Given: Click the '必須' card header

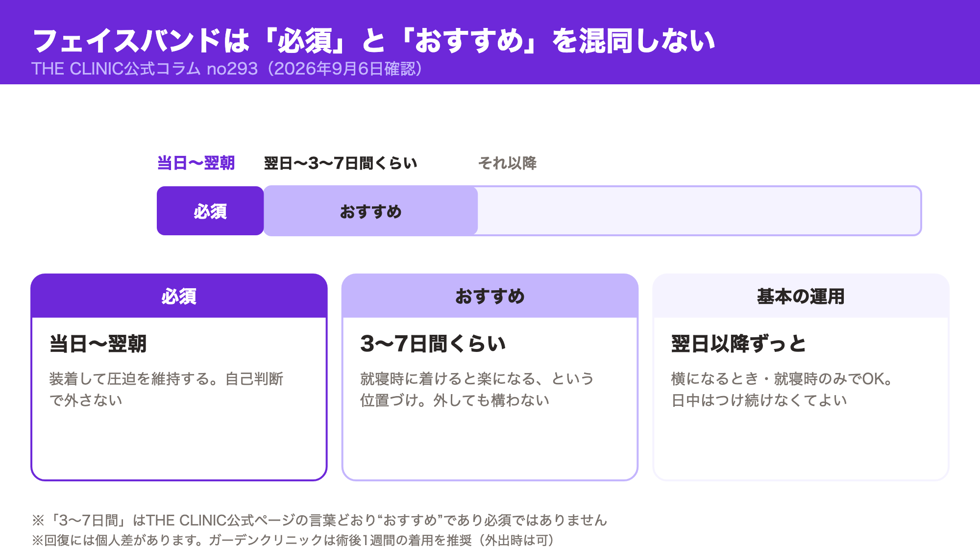Looking at the screenshot, I should point(179,296).
